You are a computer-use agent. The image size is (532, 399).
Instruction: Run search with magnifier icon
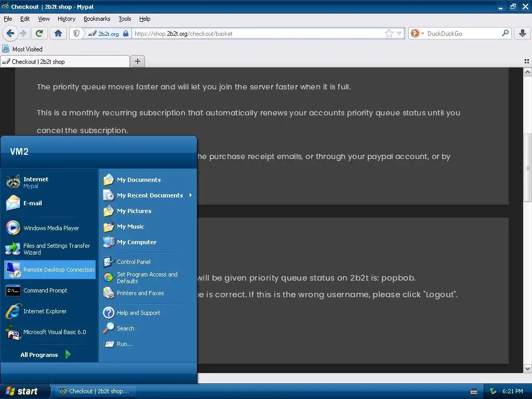tap(505, 33)
